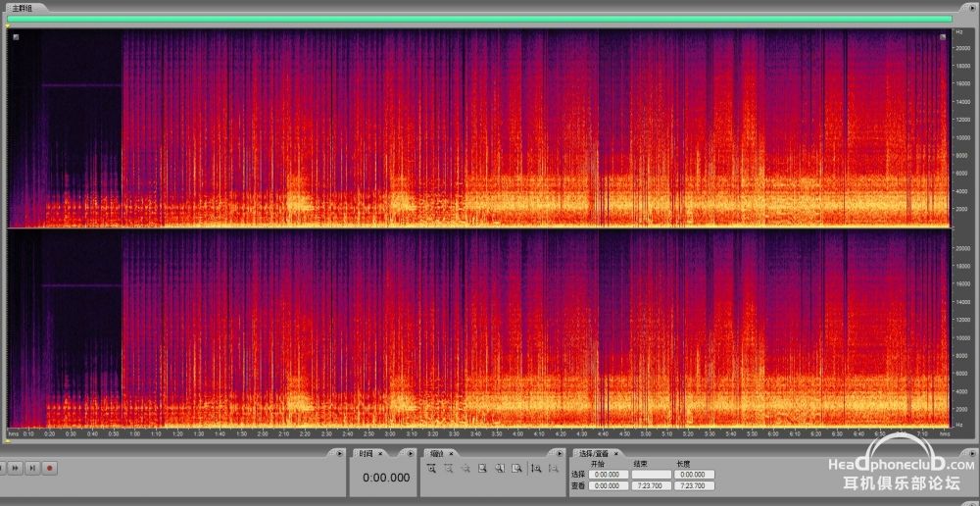Click the fast forward transport button
The width and height of the screenshot is (980, 506).
tap(15, 467)
